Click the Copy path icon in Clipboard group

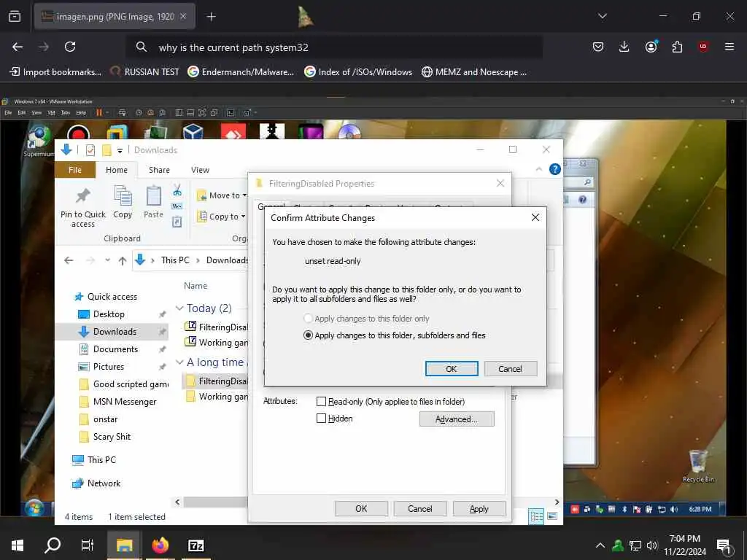pyautogui.click(x=177, y=206)
